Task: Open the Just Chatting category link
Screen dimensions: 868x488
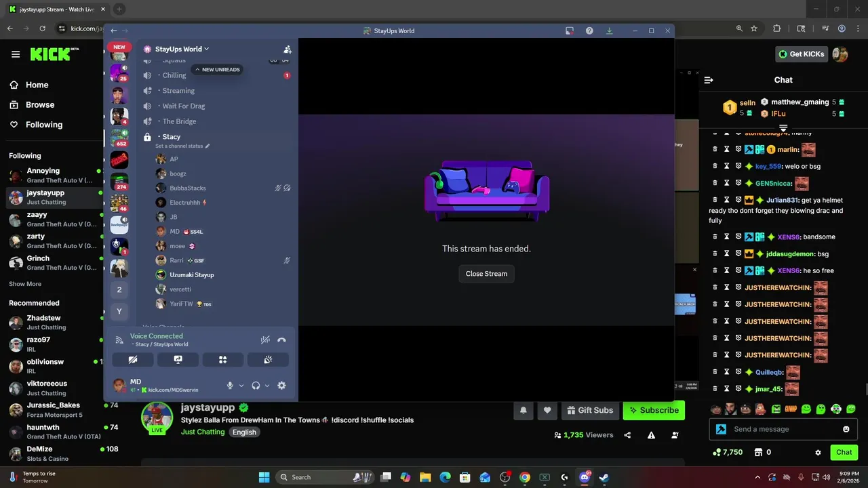Action: coord(202,432)
